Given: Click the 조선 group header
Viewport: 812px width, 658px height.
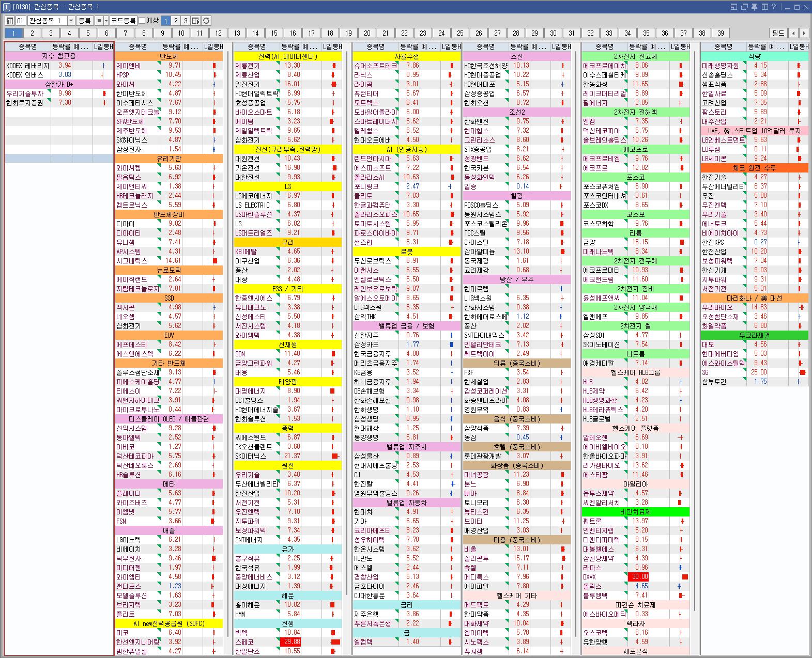Looking at the screenshot, I should pyautogui.click(x=517, y=56).
